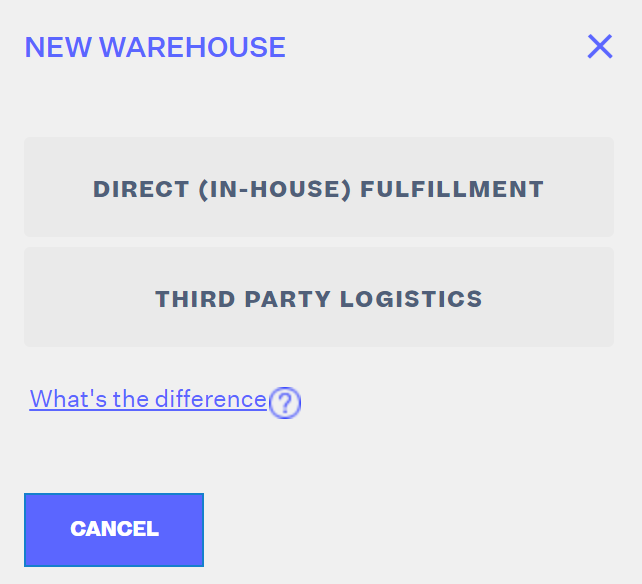Screen dimensions: 642x584
Task: Select Direct (In-House) Fulfillment option
Action: pos(319,187)
